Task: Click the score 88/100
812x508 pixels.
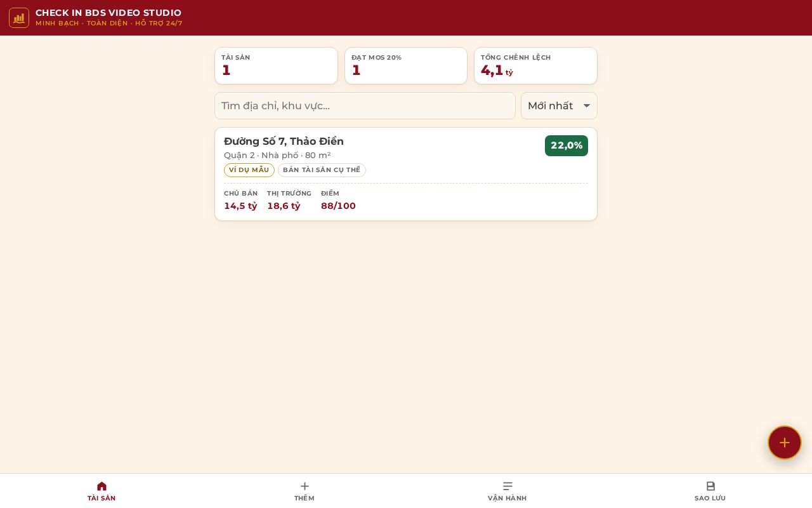Action: [338, 206]
